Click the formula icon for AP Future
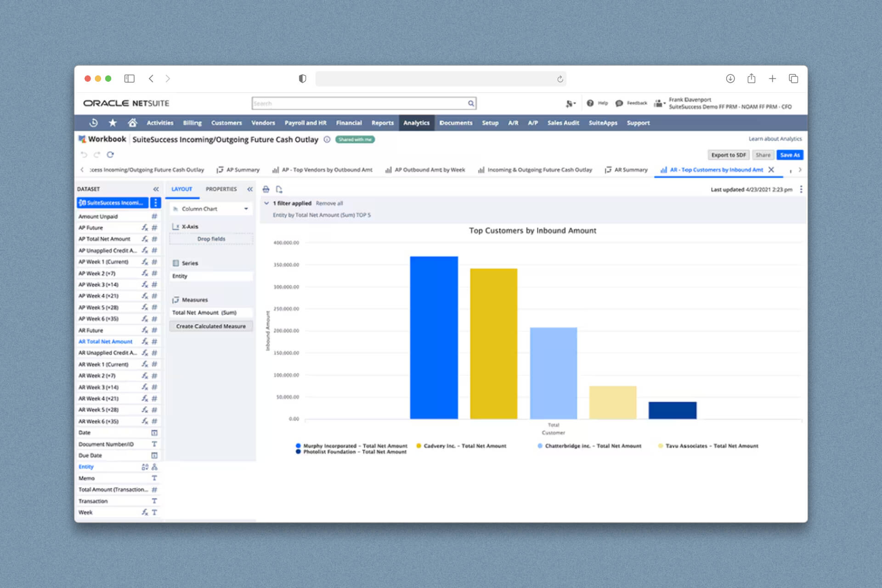This screenshot has width=882, height=588. [145, 227]
